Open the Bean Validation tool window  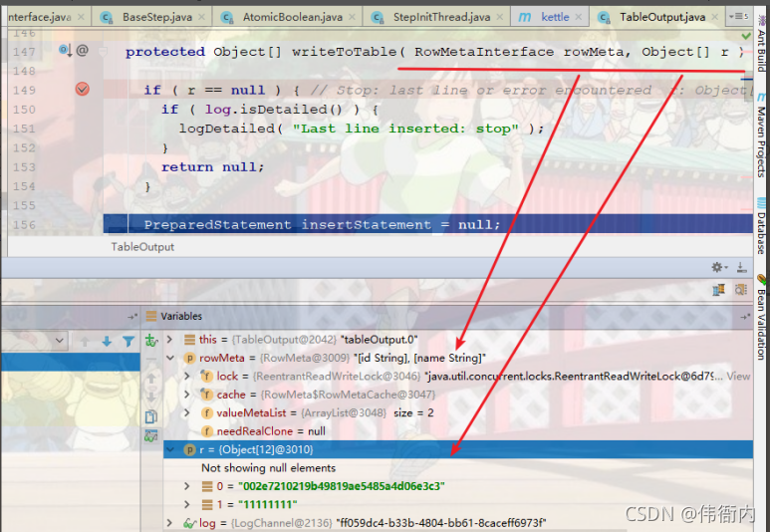(x=762, y=318)
